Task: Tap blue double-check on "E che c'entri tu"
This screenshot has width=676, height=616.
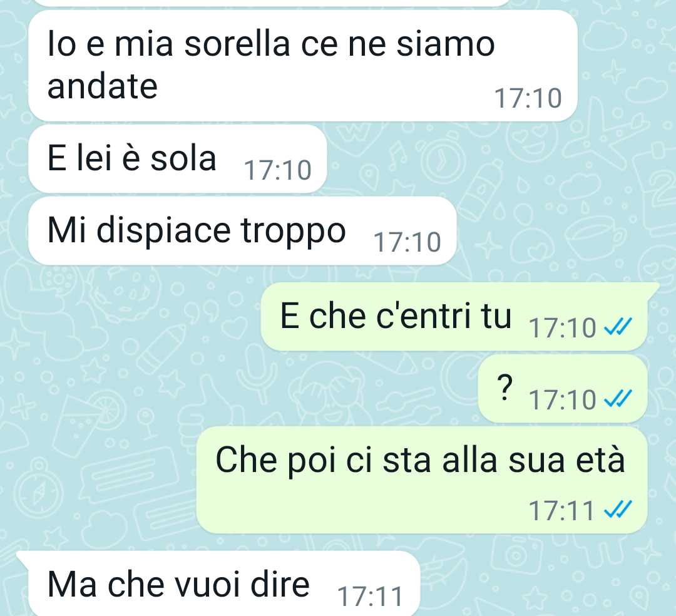Action: click(618, 326)
